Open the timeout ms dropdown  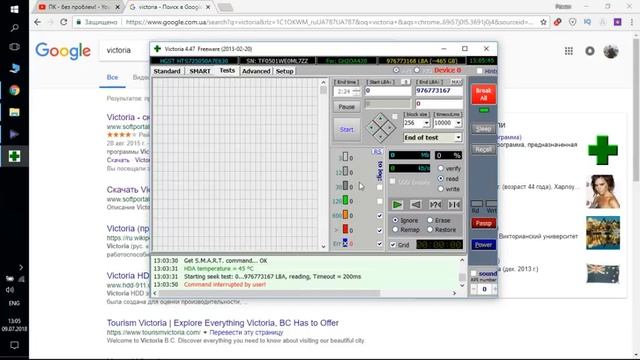coord(458,123)
